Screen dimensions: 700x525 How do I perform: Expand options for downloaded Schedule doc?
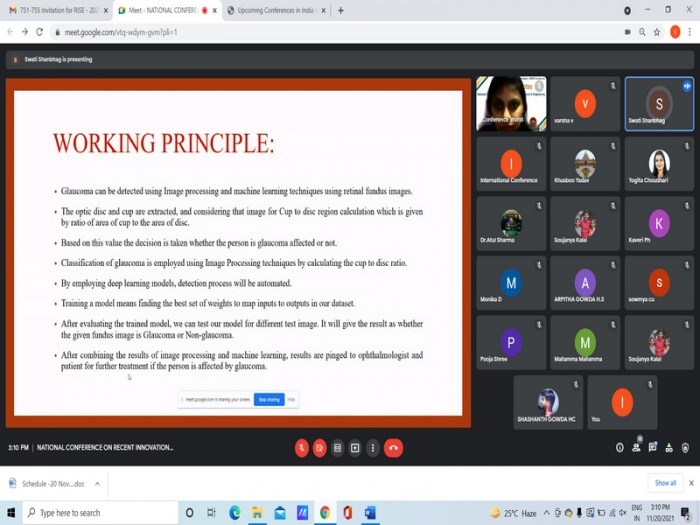tap(97, 483)
